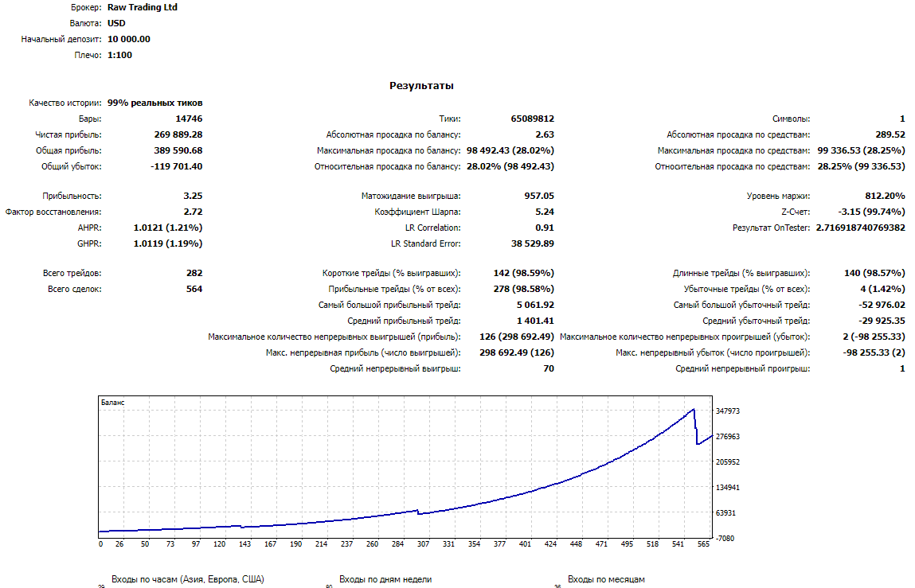This screenshot has height=588, width=915.
Task: Click the Результат OnTester label
Action: pyautogui.click(x=772, y=228)
